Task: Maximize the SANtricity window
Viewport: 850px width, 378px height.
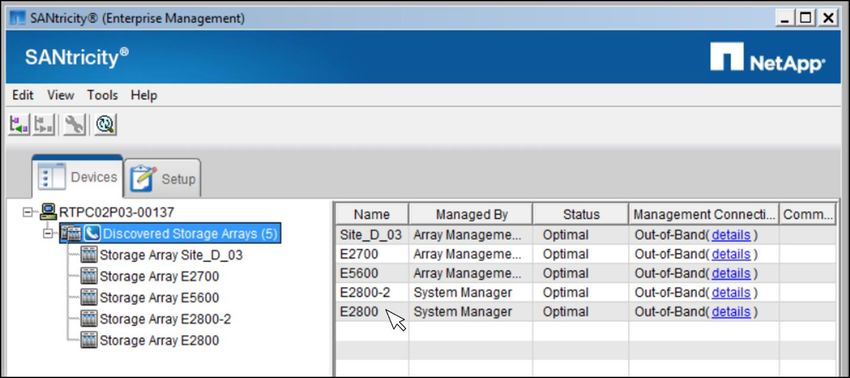Action: coord(806,18)
